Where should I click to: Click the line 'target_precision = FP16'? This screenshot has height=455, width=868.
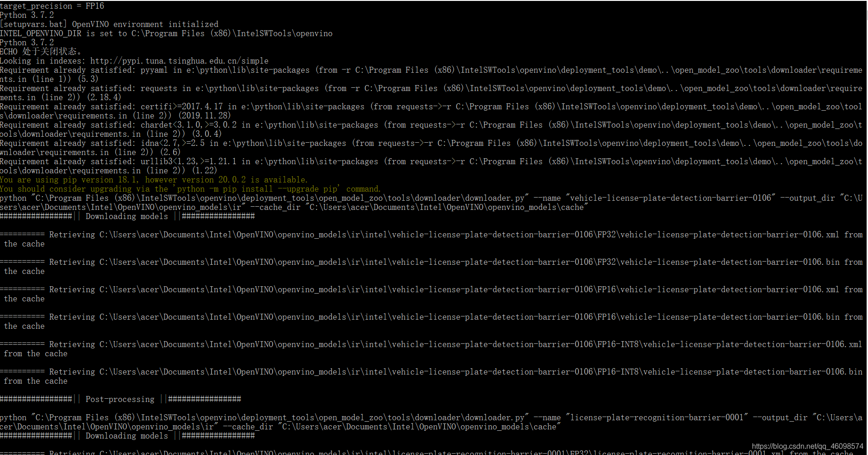52,6
